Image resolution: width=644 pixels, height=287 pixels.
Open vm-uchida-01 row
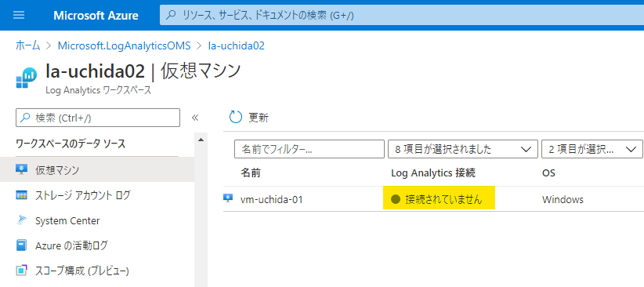click(433, 199)
